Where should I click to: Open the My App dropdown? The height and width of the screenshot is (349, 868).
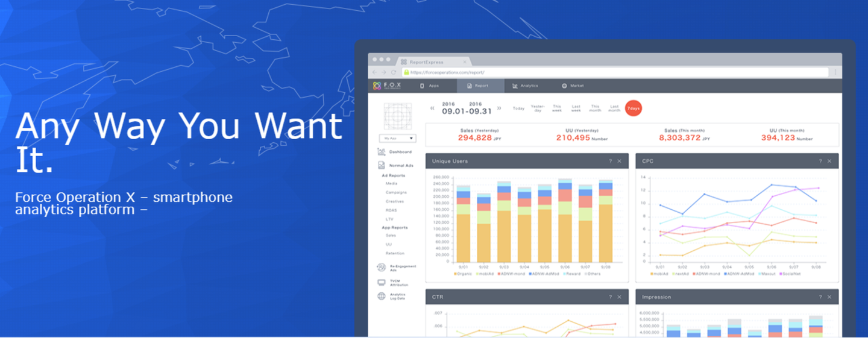[397, 139]
